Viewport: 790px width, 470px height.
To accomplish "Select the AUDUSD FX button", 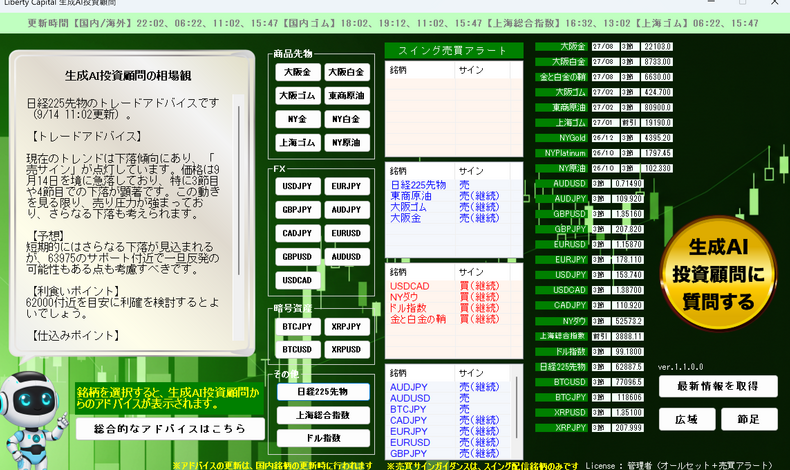I will point(347,256).
